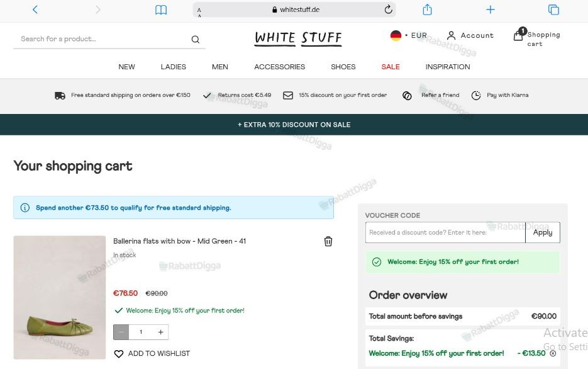Open the MEN menu
588x369 pixels.
tap(219, 67)
